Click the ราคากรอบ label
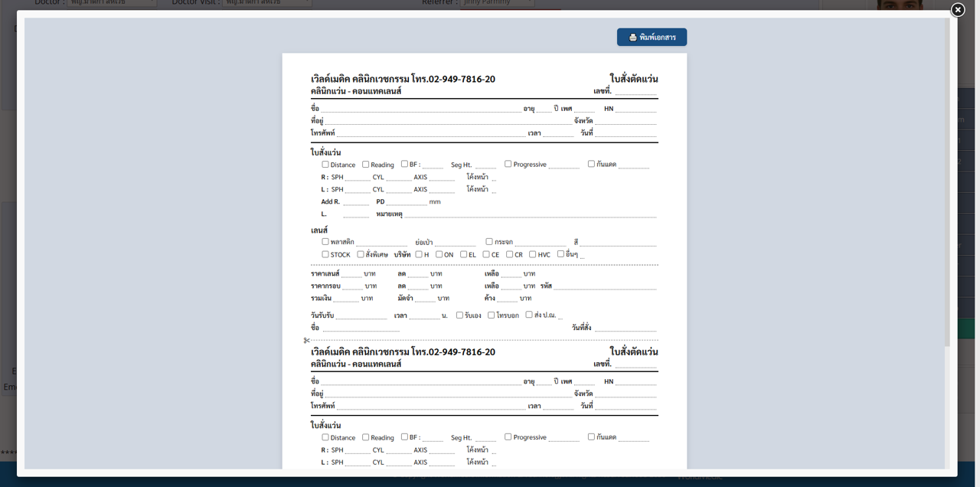 pyautogui.click(x=325, y=286)
